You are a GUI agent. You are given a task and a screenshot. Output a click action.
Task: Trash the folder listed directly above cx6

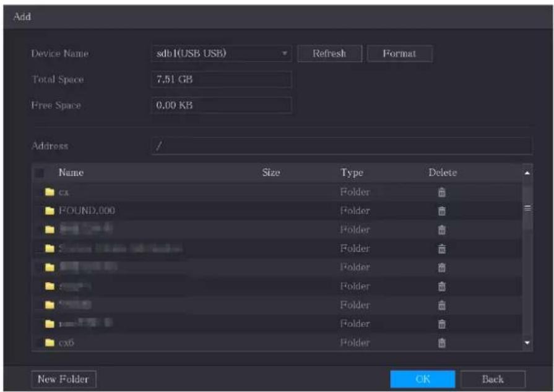click(441, 324)
